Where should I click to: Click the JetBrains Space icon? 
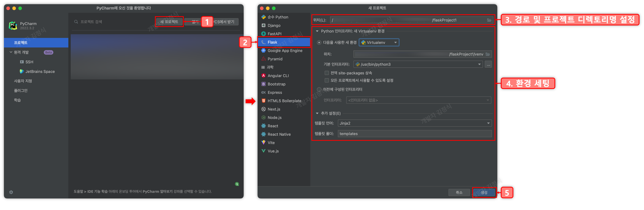[x=22, y=71]
